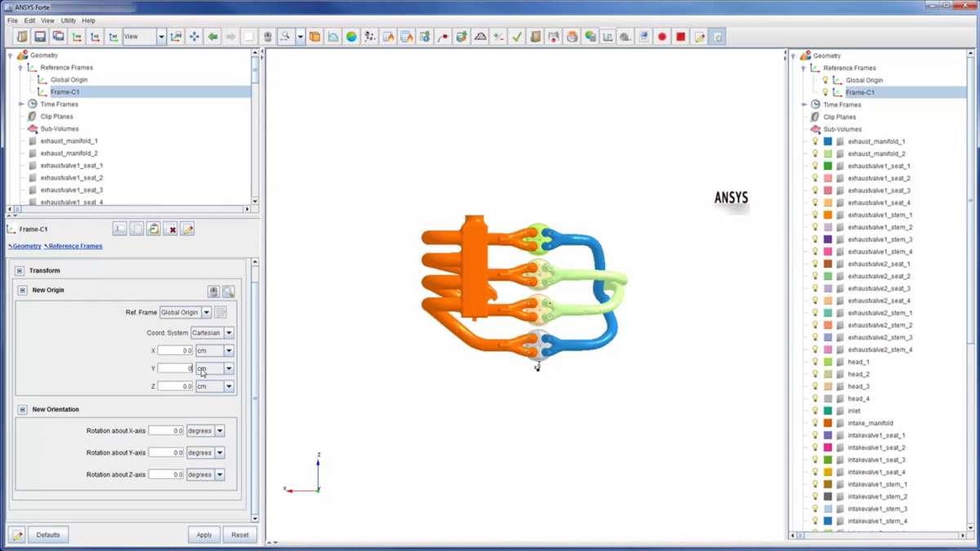Open the File menu
Viewport: 980px width, 551px height.
tap(12, 20)
